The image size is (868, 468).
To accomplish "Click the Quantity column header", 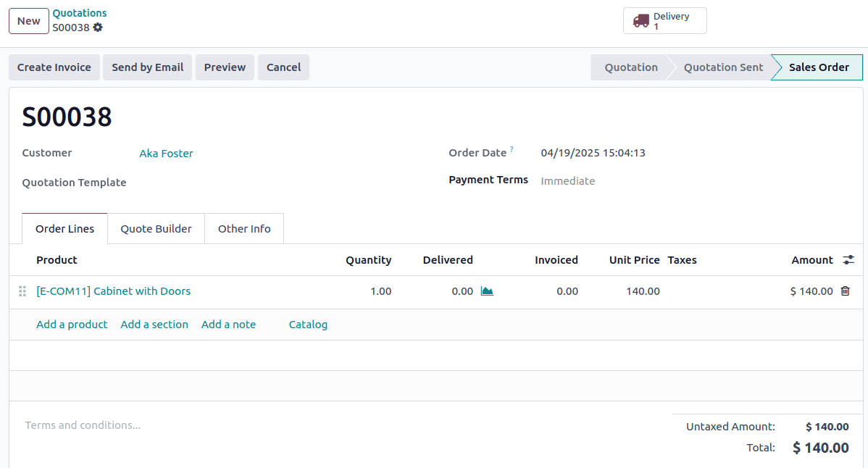I will point(369,260).
